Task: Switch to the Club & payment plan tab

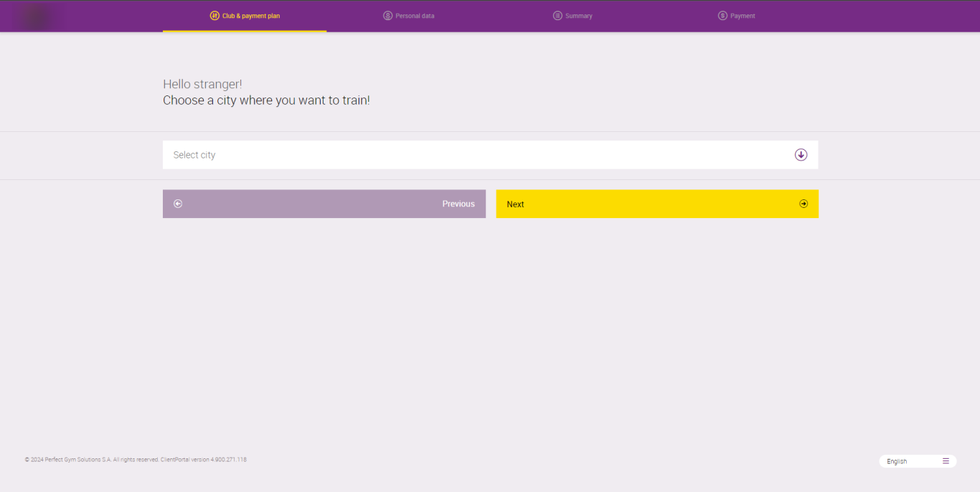Action: pos(250,16)
